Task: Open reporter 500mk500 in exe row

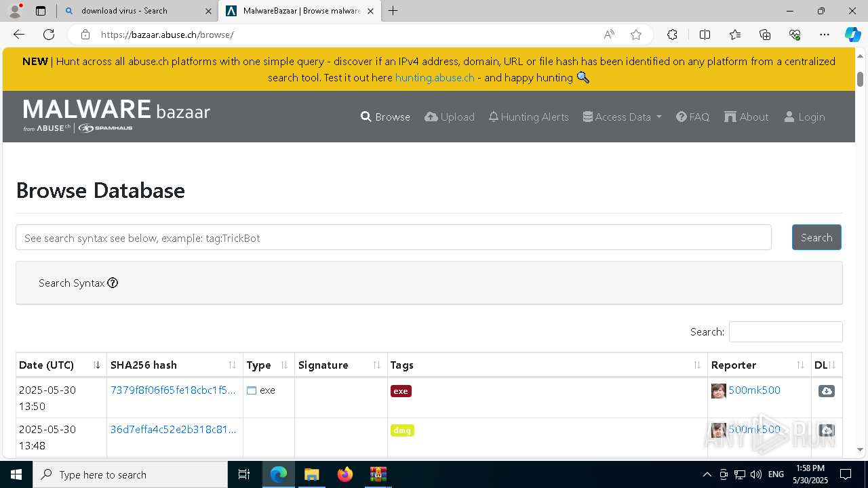Action: pyautogui.click(x=754, y=390)
